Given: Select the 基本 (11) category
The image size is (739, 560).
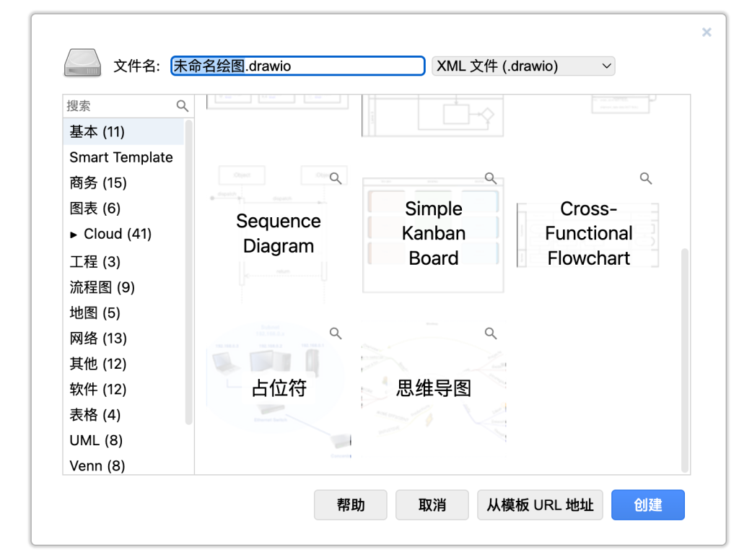Looking at the screenshot, I should pyautogui.click(x=123, y=131).
